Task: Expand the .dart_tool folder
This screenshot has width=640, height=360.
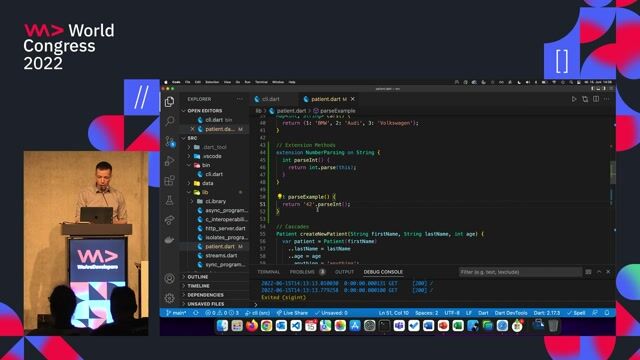Action: [x=214, y=147]
